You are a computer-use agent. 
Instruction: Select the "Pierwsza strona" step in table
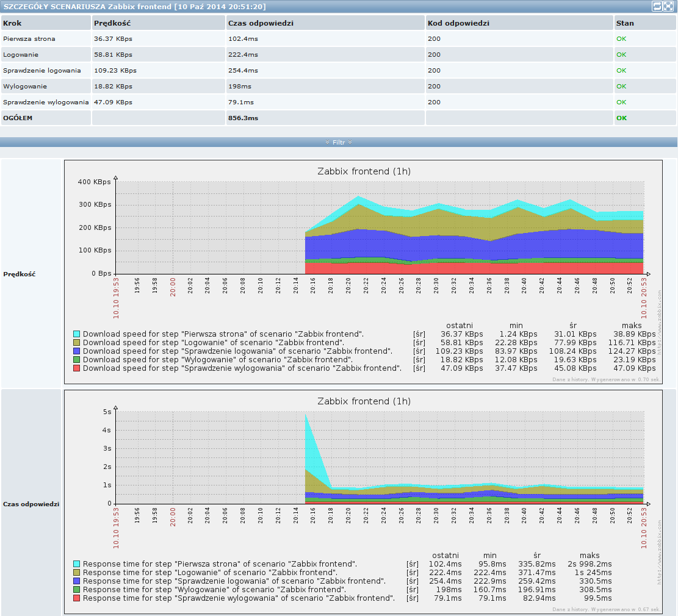point(29,39)
